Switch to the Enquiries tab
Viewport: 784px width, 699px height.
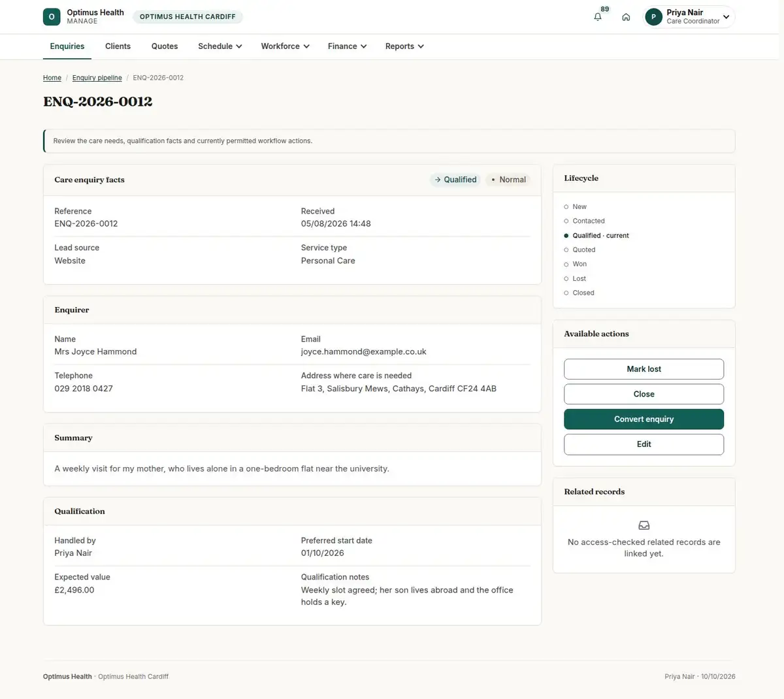coord(67,46)
